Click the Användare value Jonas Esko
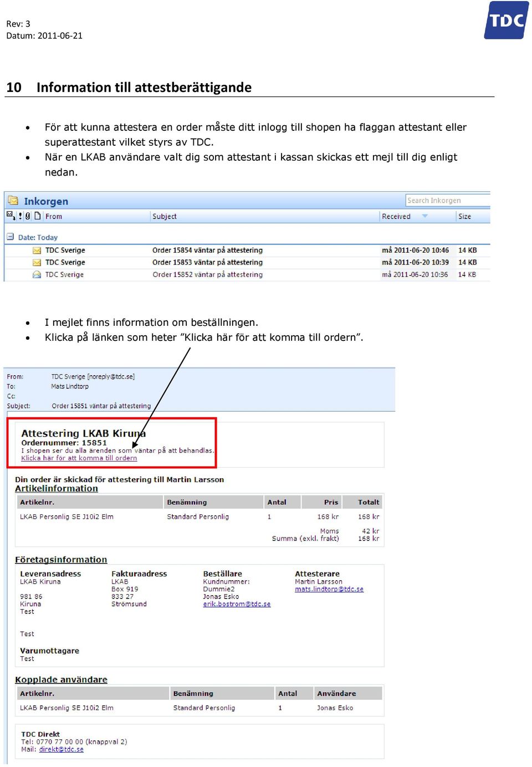532x767 pixels. 335,708
